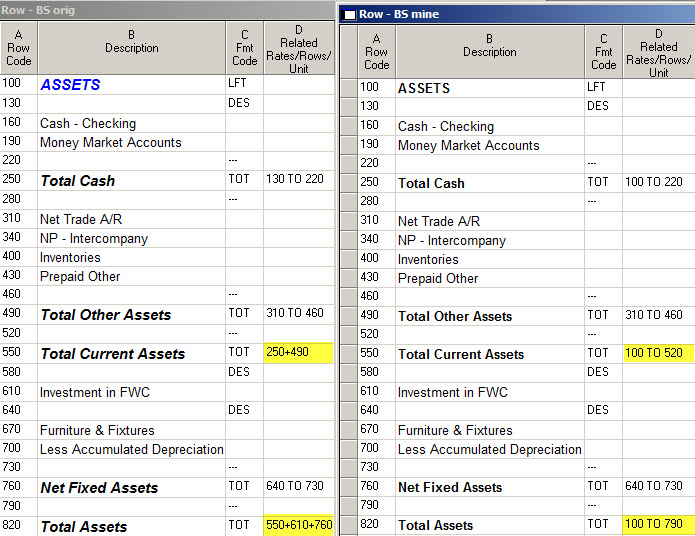Click Related Rates/Rows/Unit header in BS mine
This screenshot has width=695, height=536.
pos(659,52)
